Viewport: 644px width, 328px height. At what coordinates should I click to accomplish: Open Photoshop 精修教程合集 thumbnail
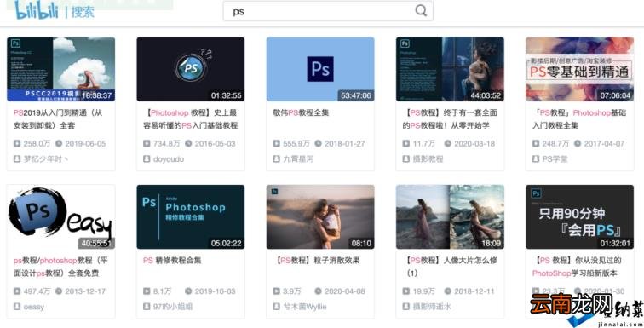tap(191, 216)
